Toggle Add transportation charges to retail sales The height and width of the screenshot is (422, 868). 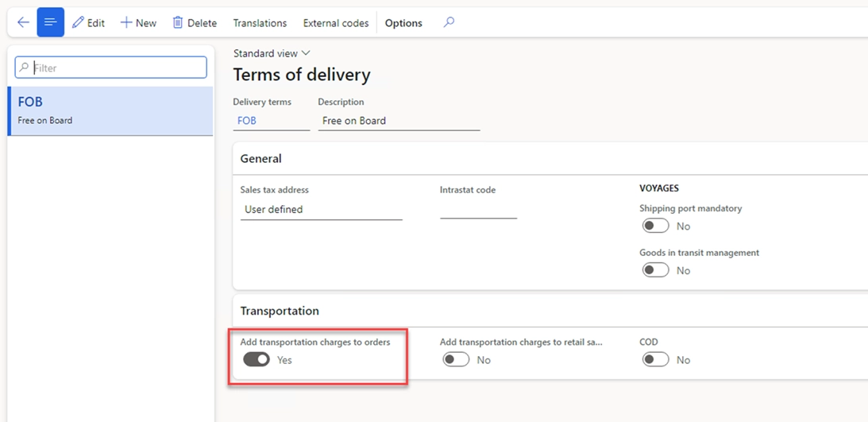[x=456, y=360]
